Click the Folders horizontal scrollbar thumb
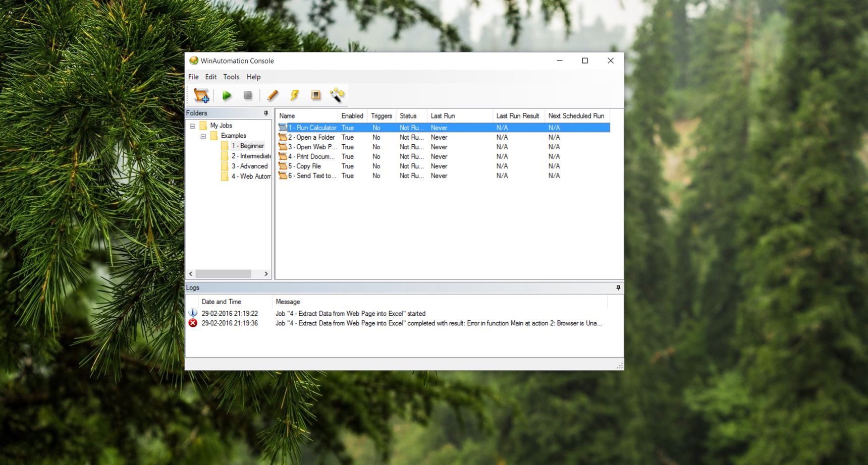This screenshot has width=868, height=465. pos(223,273)
